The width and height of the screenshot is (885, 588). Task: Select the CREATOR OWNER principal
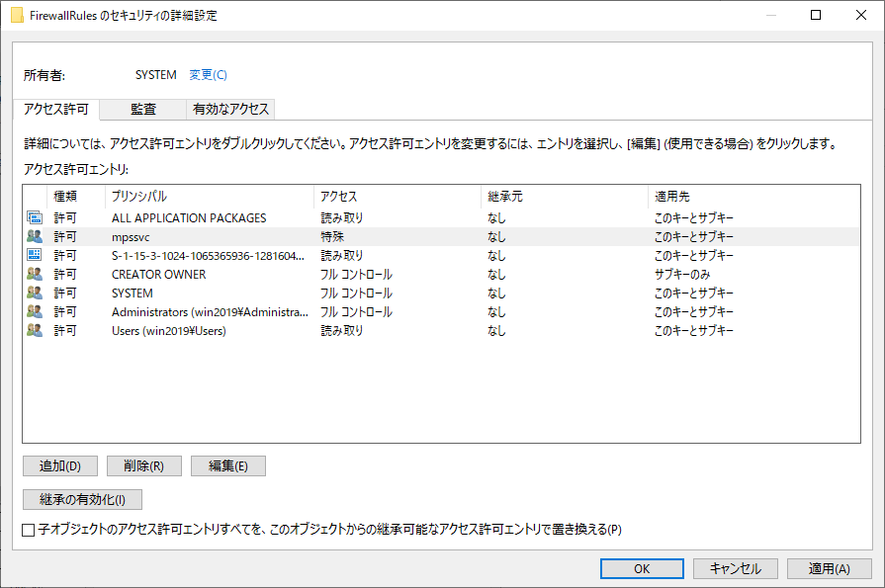[158, 275]
